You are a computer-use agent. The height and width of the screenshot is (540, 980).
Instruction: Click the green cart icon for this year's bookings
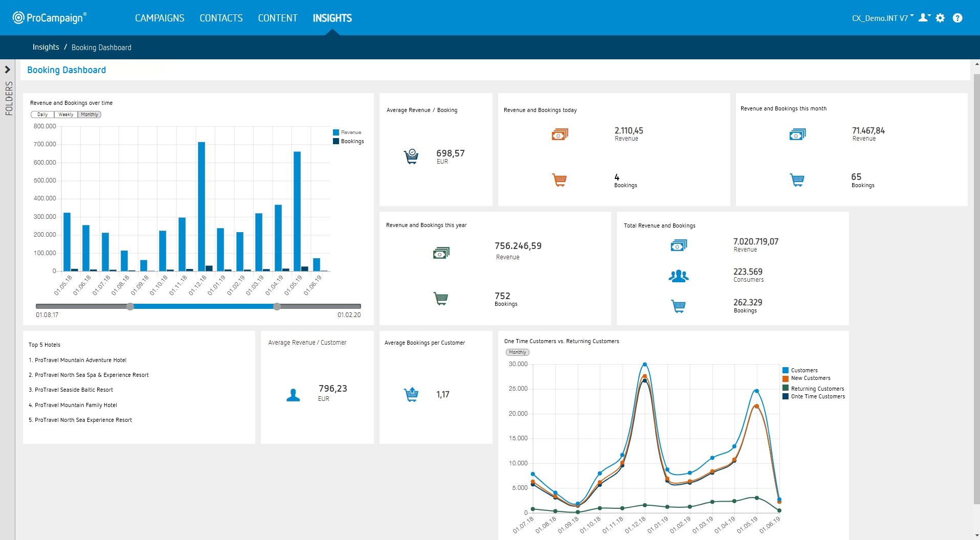[x=440, y=299]
